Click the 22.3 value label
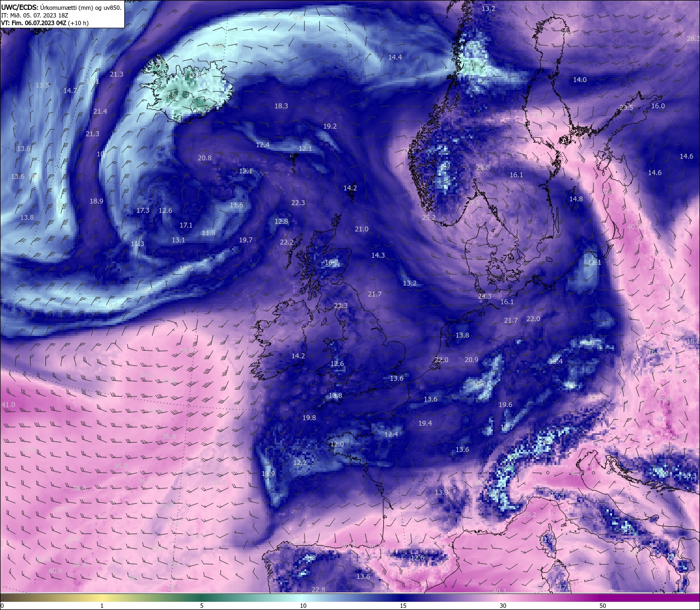 298,203
